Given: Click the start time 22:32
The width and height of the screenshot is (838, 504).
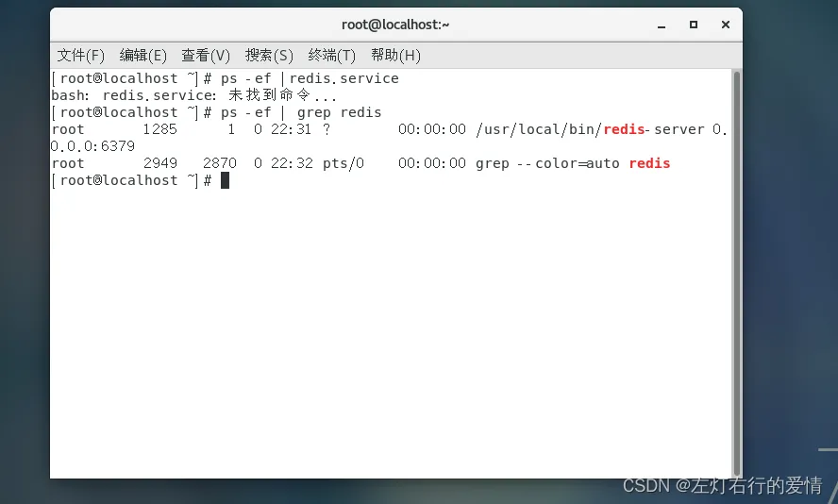Looking at the screenshot, I should click(x=292, y=163).
